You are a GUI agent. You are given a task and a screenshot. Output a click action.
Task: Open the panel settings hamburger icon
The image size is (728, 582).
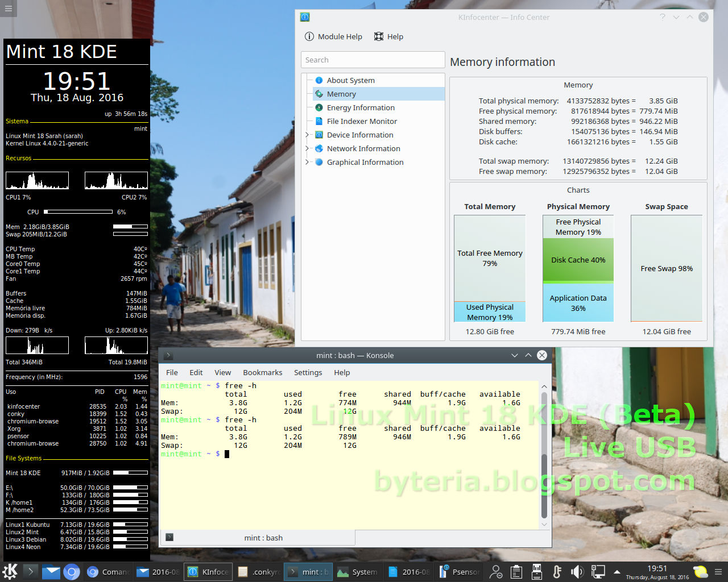point(718,572)
